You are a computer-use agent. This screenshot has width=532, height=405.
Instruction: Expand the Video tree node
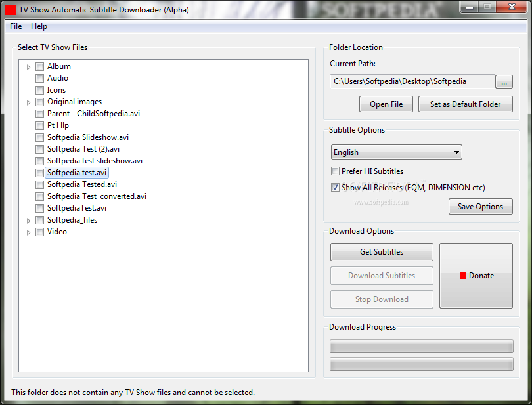28,232
